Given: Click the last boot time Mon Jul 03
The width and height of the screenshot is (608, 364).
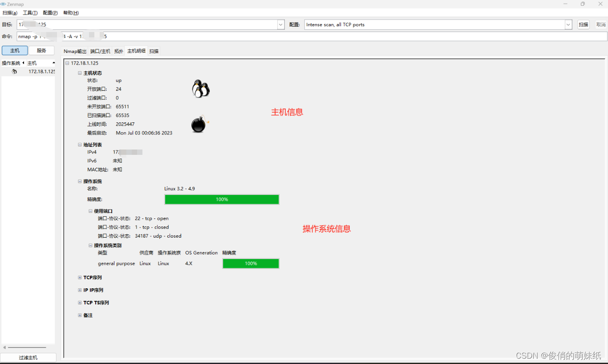Looking at the screenshot, I should (x=144, y=133).
